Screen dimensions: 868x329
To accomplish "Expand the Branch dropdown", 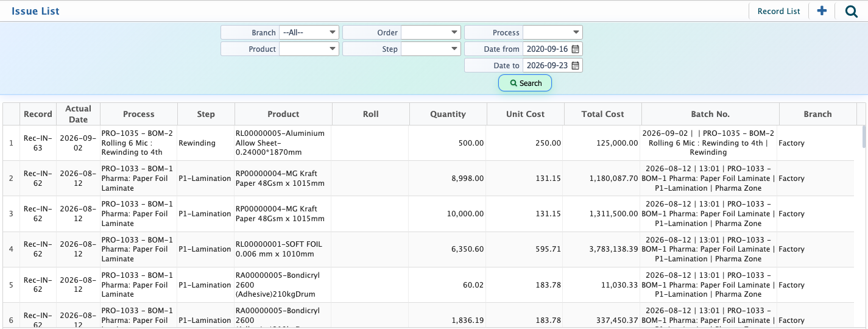I will (x=309, y=32).
